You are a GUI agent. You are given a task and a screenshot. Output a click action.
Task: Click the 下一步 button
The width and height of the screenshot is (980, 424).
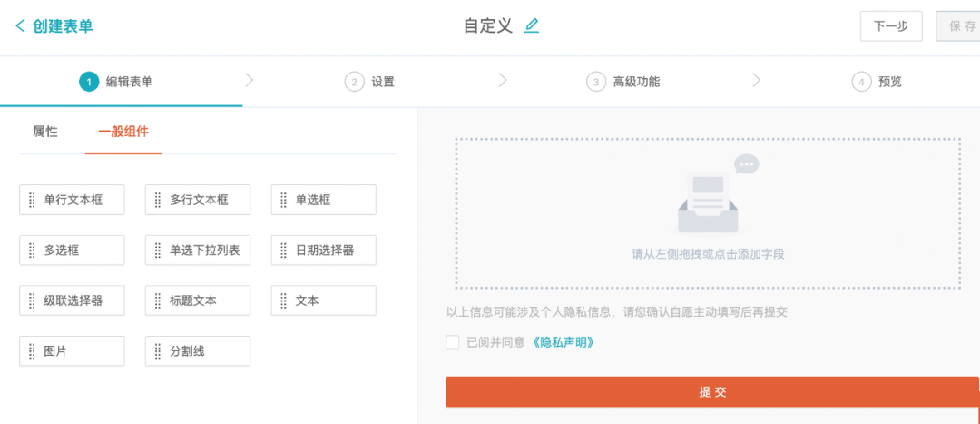pyautogui.click(x=890, y=26)
